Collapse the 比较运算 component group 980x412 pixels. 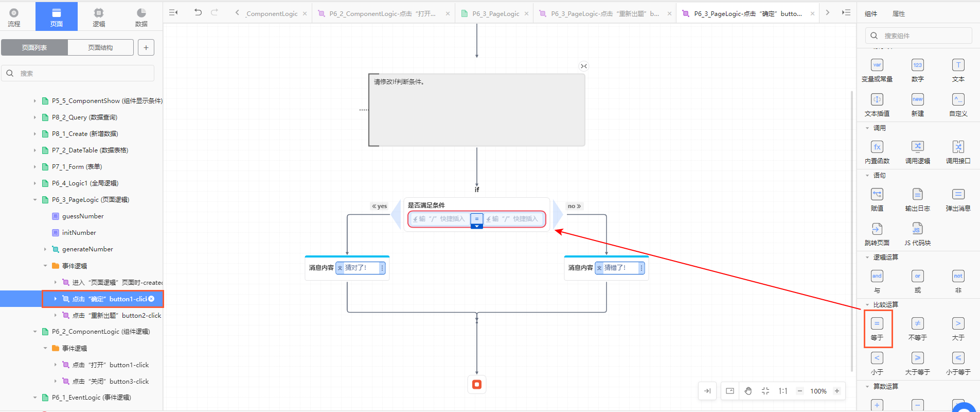[867, 305]
